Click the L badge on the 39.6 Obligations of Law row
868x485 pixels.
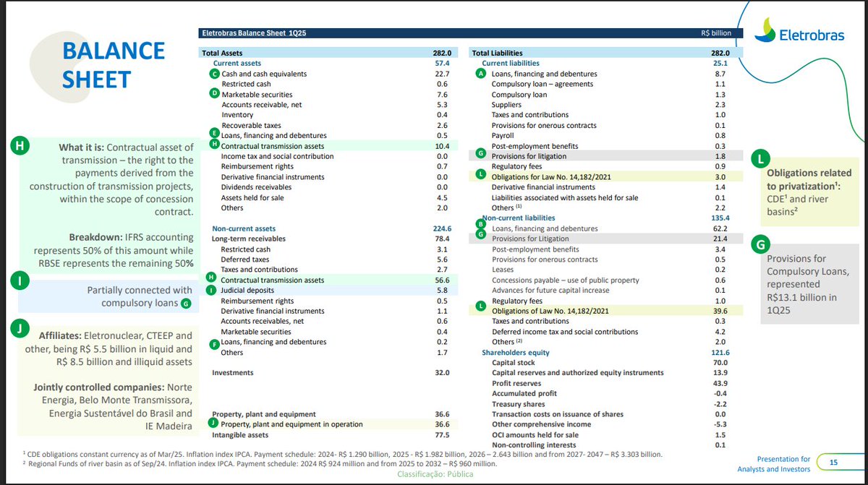coord(482,307)
